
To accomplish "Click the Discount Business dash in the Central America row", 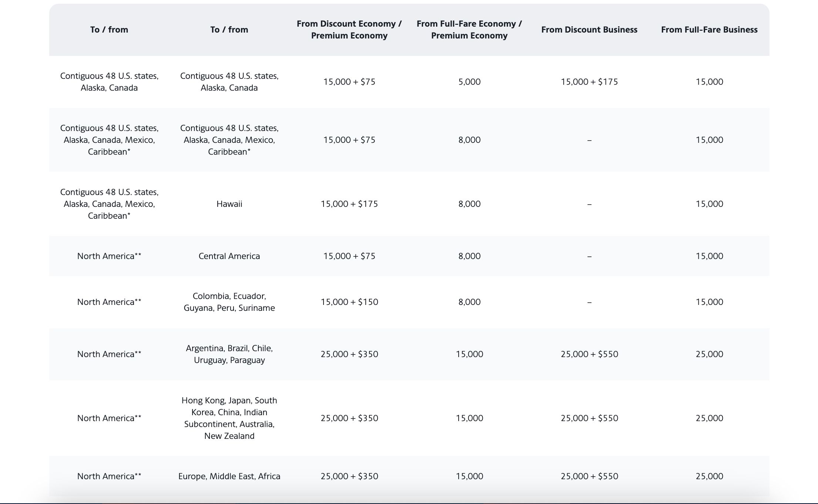I will (589, 256).
